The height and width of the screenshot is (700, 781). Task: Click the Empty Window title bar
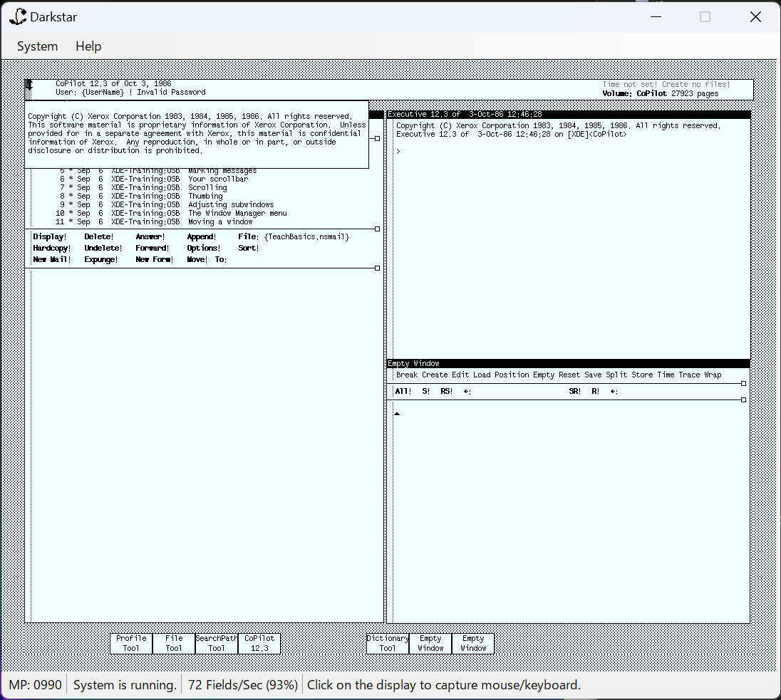click(x=569, y=363)
